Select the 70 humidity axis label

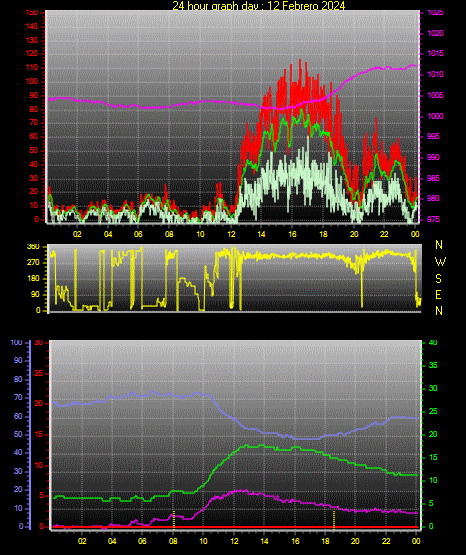[18, 397]
